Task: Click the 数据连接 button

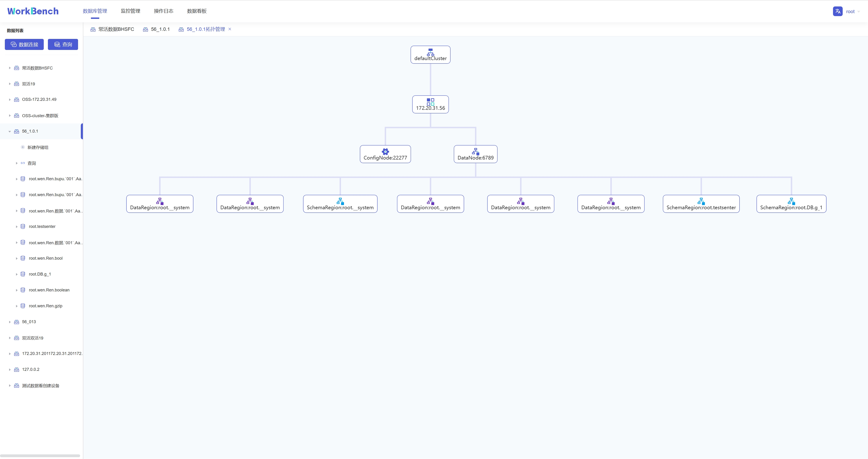Action: point(24,44)
